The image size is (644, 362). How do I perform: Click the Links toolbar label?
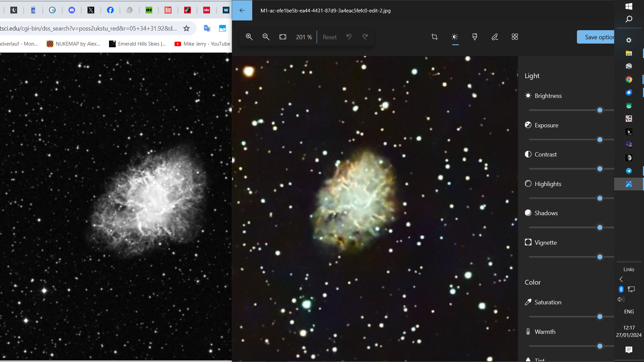tap(629, 269)
